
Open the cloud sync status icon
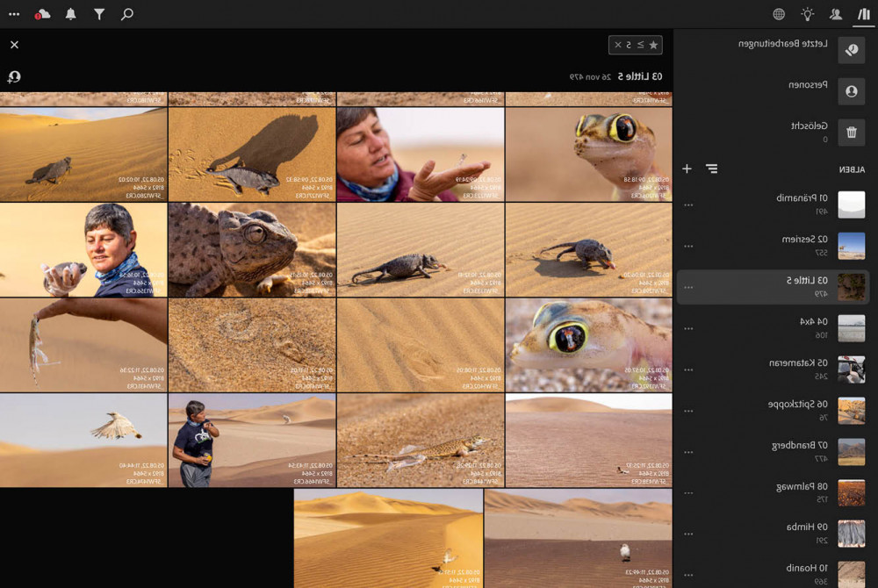coord(42,14)
